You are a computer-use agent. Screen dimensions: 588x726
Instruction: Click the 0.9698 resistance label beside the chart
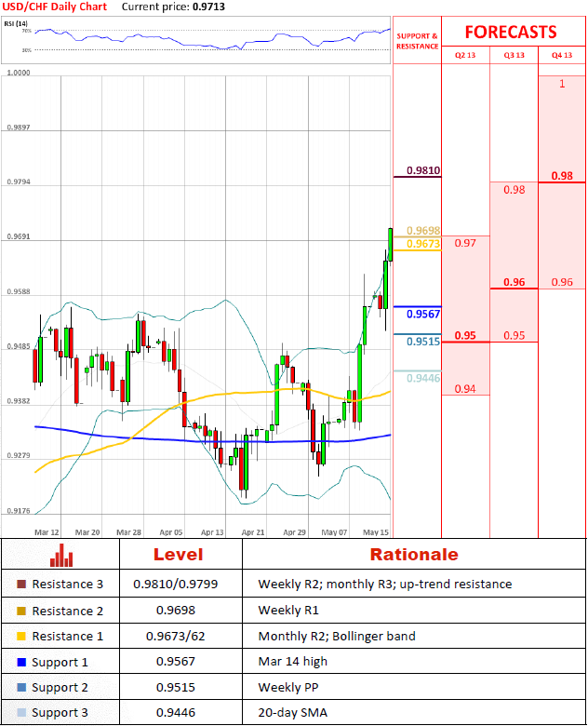423,230
